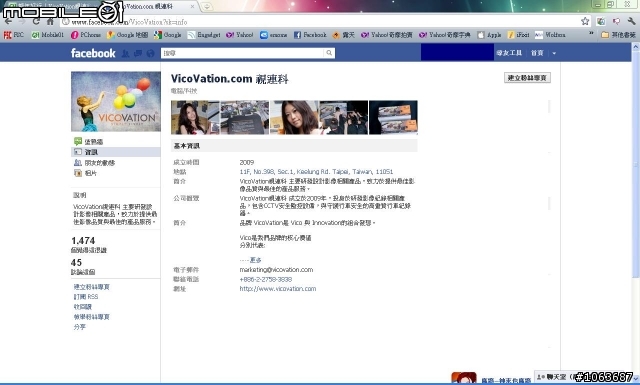Click the search magnifier button
The height and width of the screenshot is (385, 640).
pos(329,53)
